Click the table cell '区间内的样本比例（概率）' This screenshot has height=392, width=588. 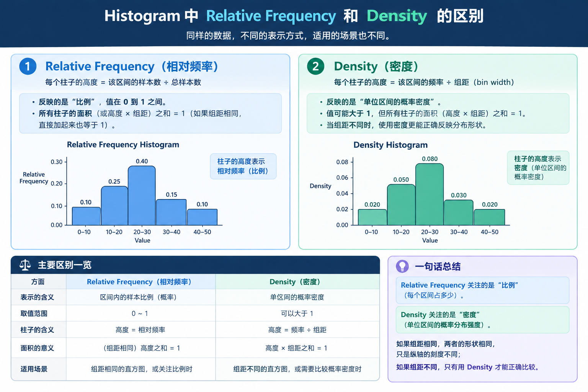pyautogui.click(x=140, y=297)
